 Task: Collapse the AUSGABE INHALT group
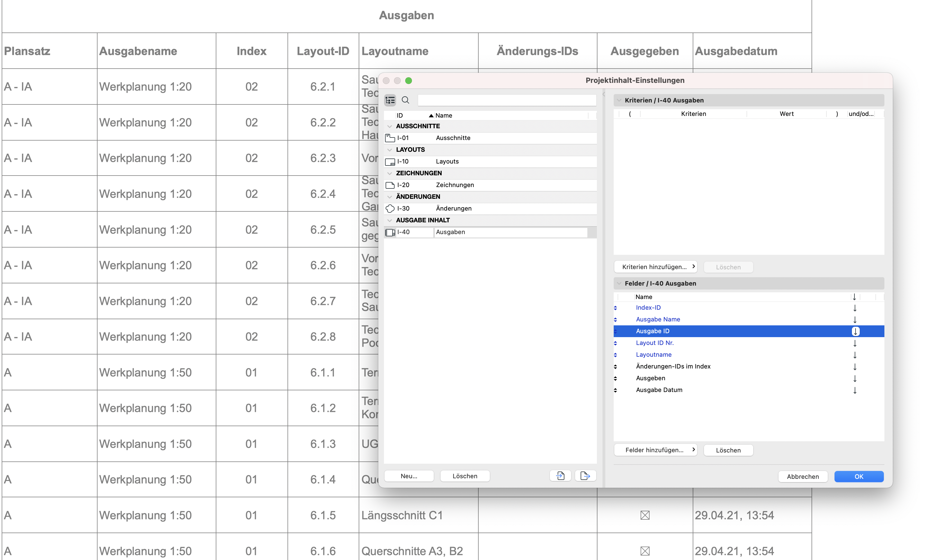pos(390,220)
